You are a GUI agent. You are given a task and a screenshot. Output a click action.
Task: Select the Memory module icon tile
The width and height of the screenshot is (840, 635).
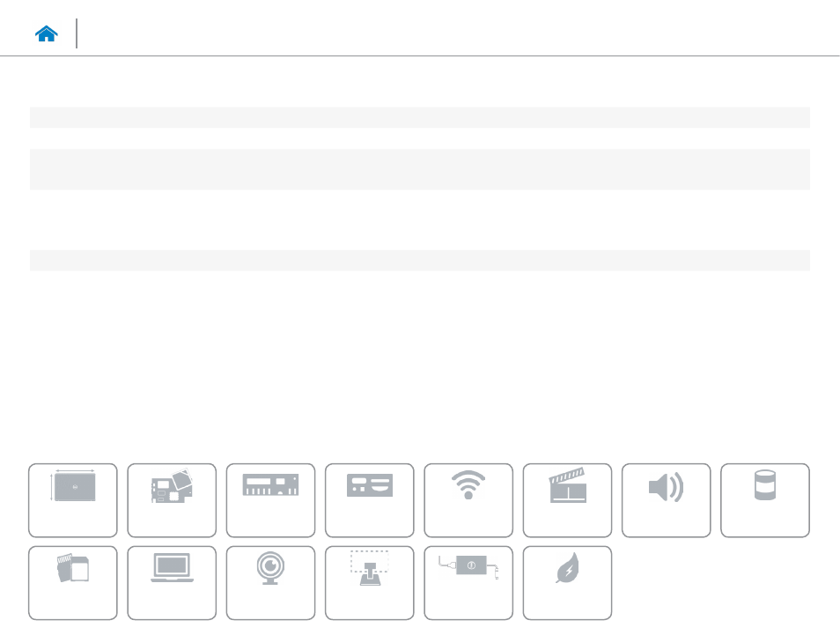[270, 500]
